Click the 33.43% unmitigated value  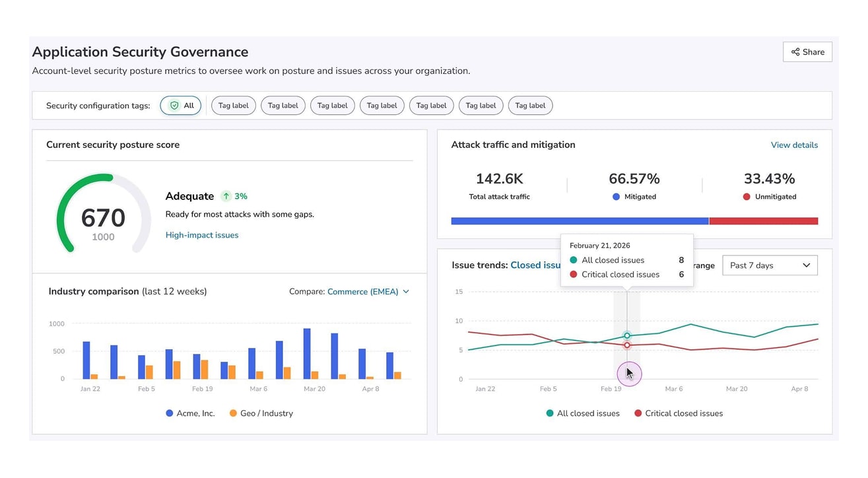769,179
